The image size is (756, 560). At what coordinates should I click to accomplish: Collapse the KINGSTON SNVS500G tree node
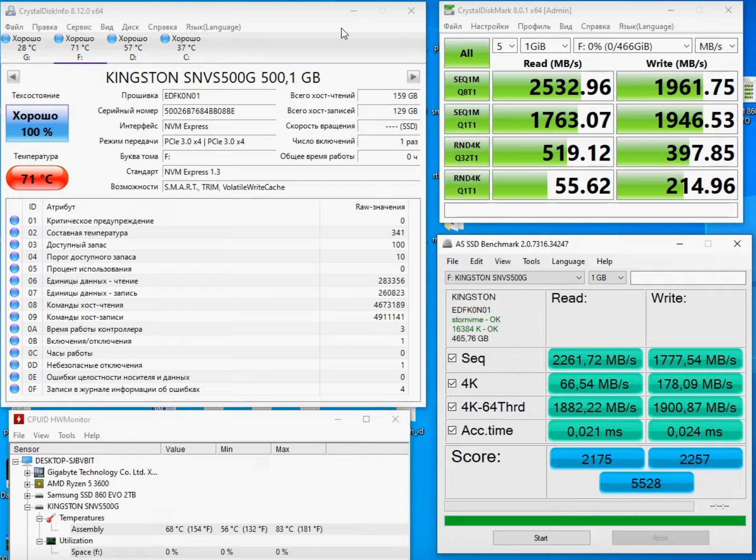coord(28,507)
